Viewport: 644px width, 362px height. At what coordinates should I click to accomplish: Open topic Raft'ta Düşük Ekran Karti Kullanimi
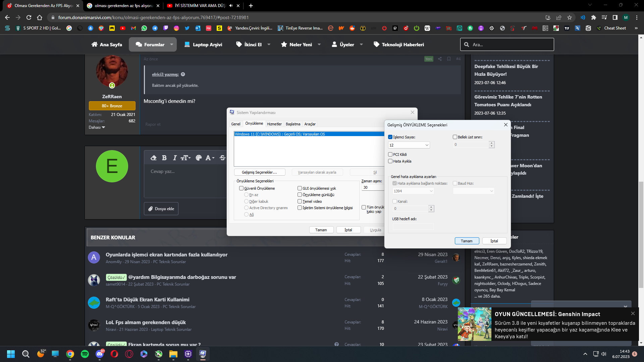148,300
